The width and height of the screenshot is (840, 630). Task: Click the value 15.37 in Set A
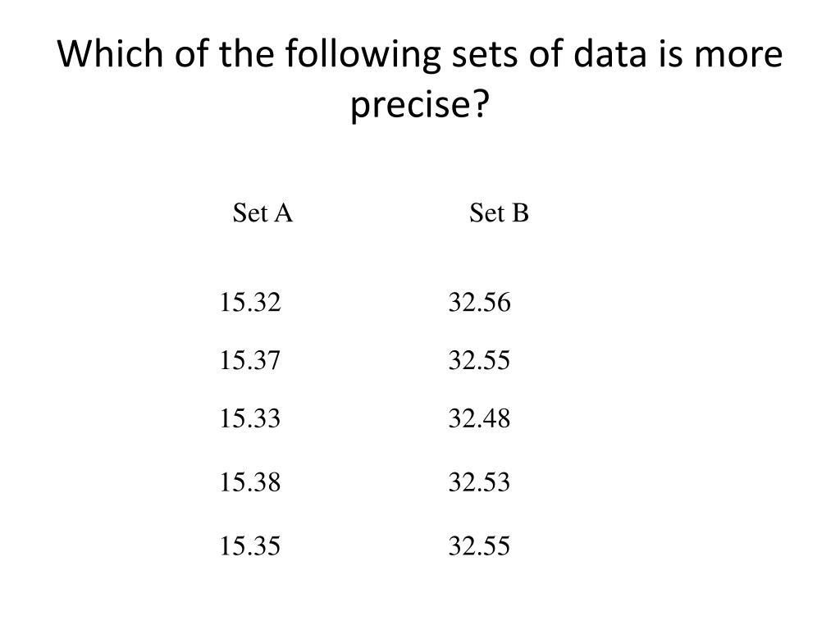[x=249, y=361]
